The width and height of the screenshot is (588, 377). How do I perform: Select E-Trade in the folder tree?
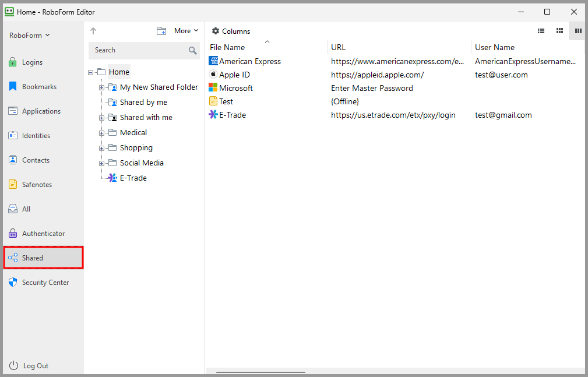click(133, 178)
